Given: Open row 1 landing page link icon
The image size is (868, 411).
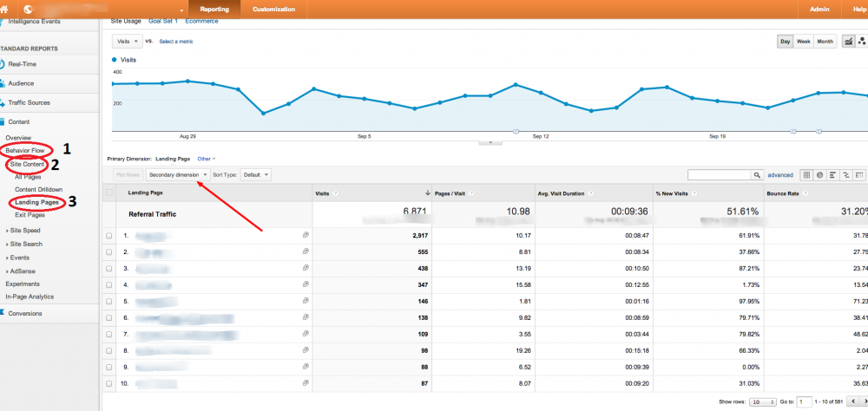Looking at the screenshot, I should tap(306, 235).
